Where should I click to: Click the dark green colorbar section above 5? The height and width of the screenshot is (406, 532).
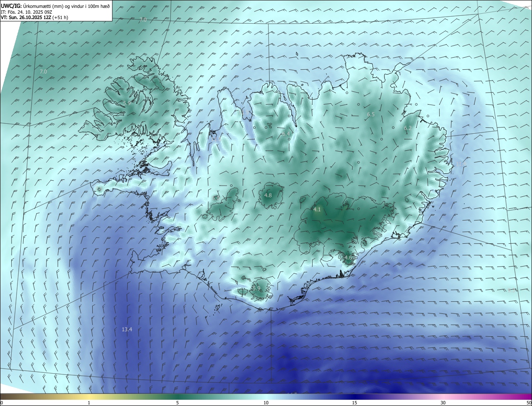click(177, 396)
